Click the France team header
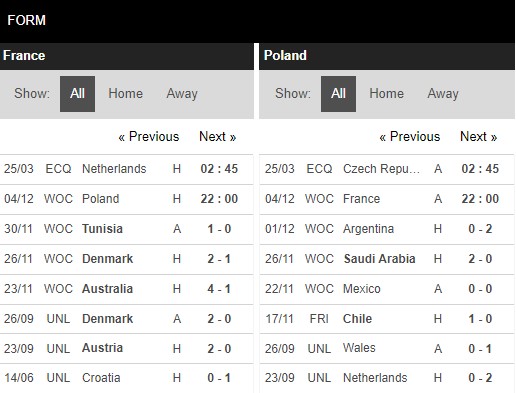Screen dimensions: 516x393 (x=127, y=56)
